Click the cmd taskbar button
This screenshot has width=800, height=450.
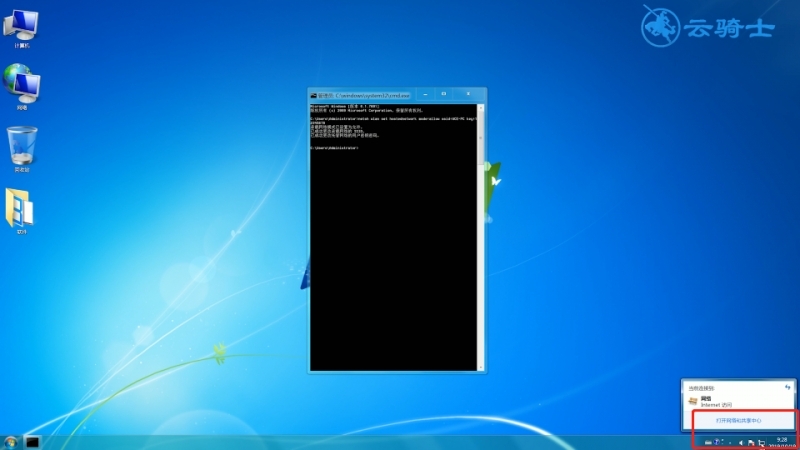(33, 442)
